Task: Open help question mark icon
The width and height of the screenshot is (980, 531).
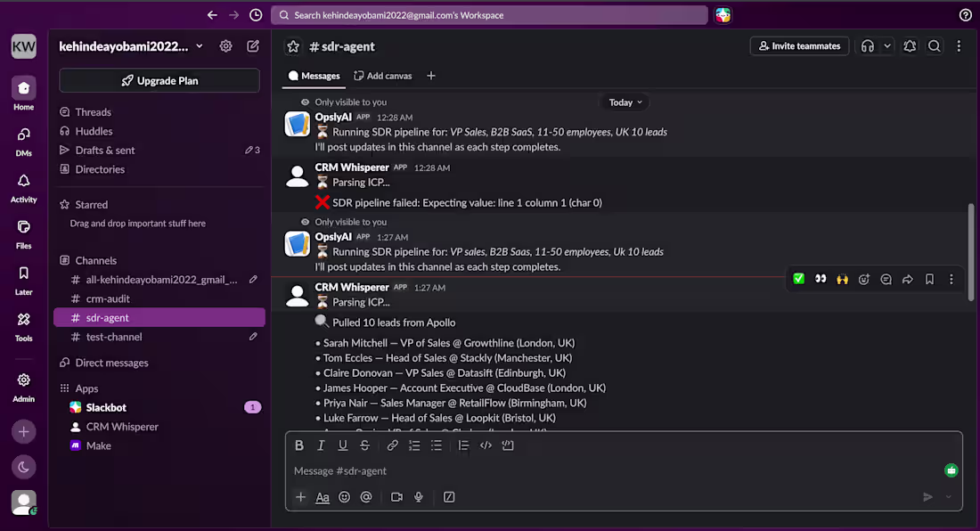Action: [x=966, y=15]
